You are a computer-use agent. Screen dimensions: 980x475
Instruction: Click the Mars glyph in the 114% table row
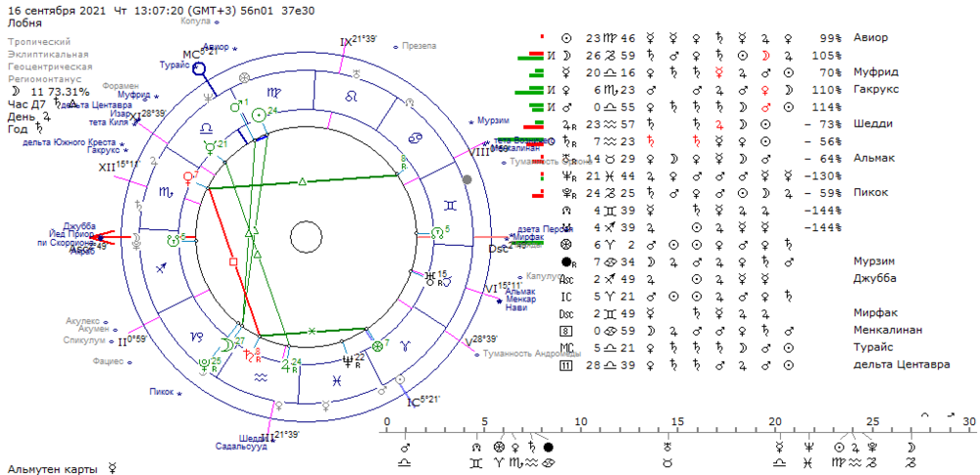coord(566,106)
